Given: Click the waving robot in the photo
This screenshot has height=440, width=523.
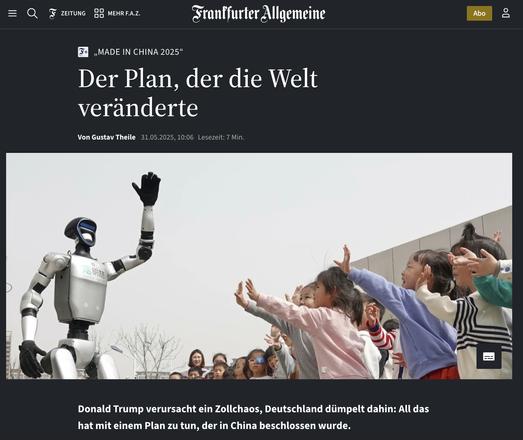Looking at the screenshot, I should pos(87,277).
